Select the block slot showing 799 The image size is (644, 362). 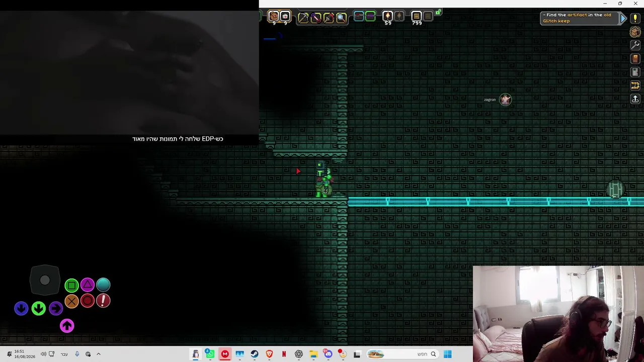pyautogui.click(x=416, y=17)
